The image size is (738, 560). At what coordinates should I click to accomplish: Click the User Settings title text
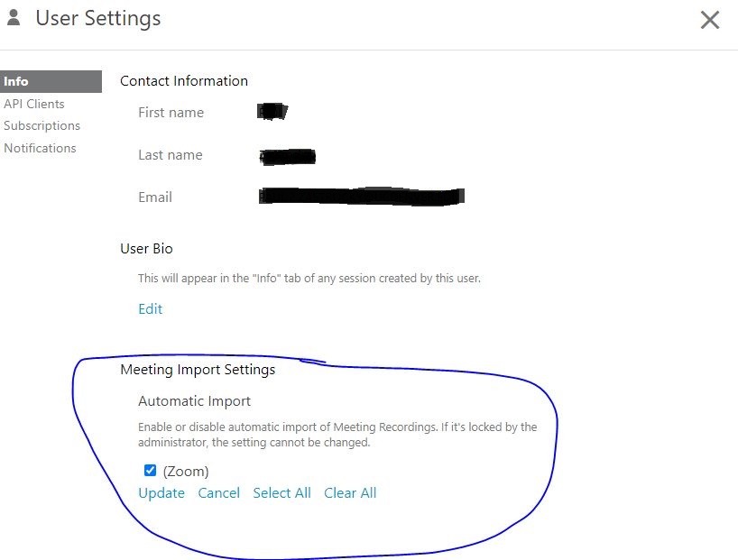pyautogui.click(x=98, y=18)
